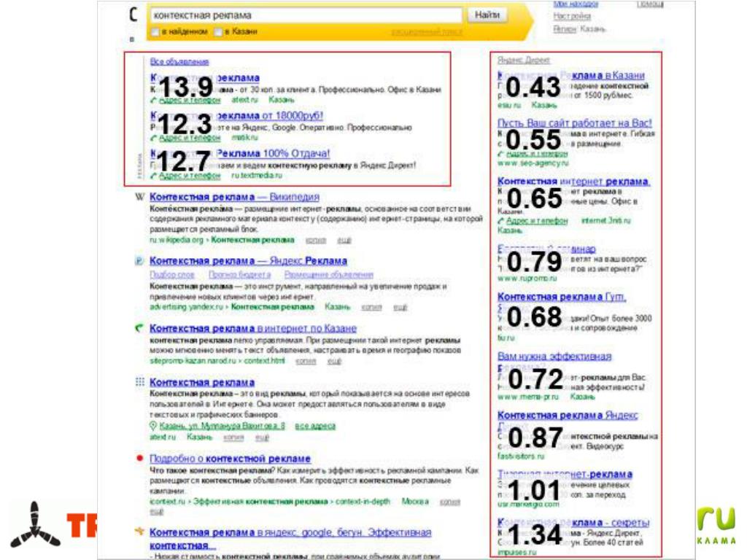Open the Все объявления link
This screenshot has height=560, width=747.
click(x=179, y=61)
